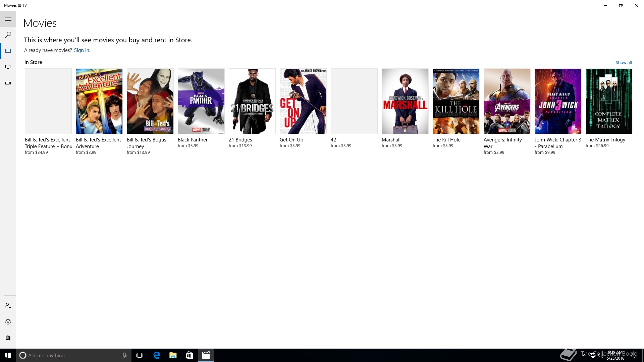Open the Action Center notifications icon
Viewport: 644px width, 362px height.
click(x=634, y=355)
